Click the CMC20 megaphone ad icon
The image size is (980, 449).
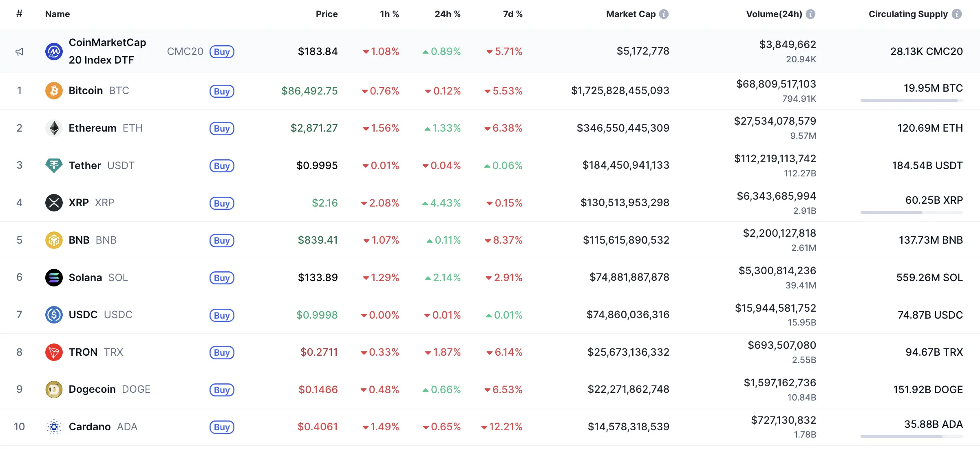19,52
